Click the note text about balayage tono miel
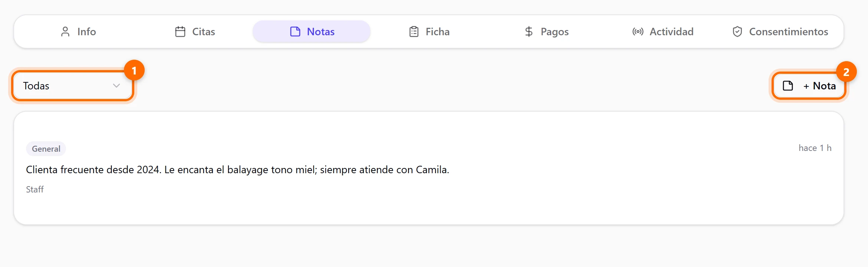This screenshot has width=868, height=267. pos(237,169)
